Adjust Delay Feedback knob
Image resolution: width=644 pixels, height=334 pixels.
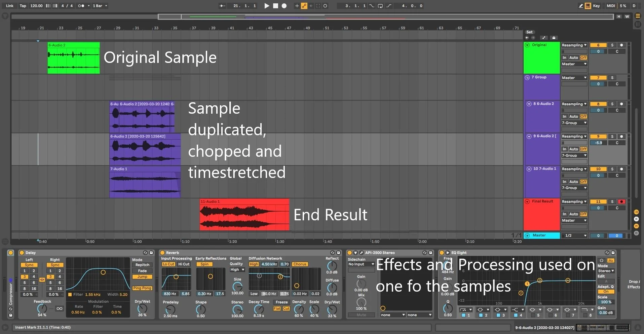(x=42, y=308)
